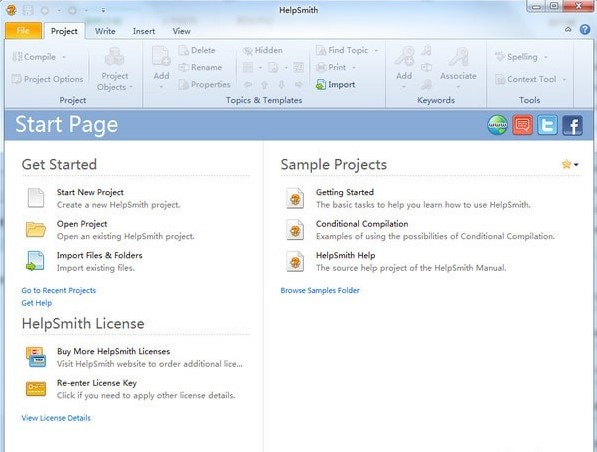Open the File menu
The width and height of the screenshot is (597, 452).
pyautogui.click(x=23, y=30)
